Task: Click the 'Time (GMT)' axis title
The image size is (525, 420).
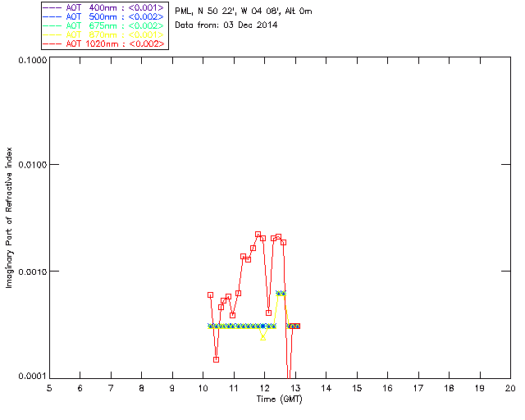Action: [280, 399]
